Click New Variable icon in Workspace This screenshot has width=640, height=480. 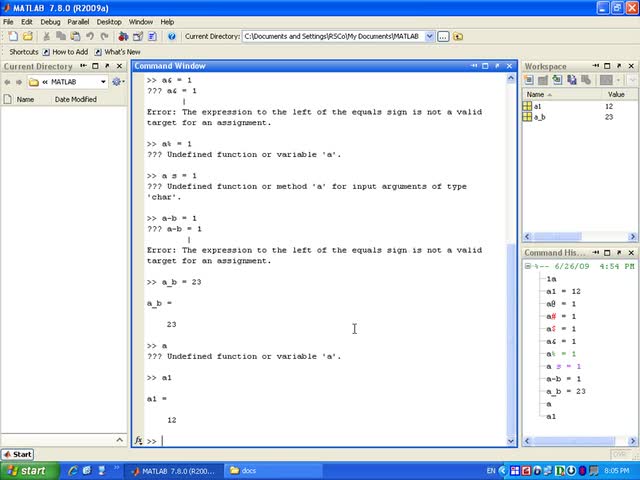click(529, 80)
